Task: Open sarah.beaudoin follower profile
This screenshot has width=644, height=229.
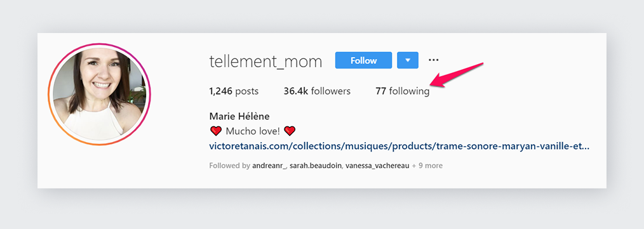Action: coord(316,166)
